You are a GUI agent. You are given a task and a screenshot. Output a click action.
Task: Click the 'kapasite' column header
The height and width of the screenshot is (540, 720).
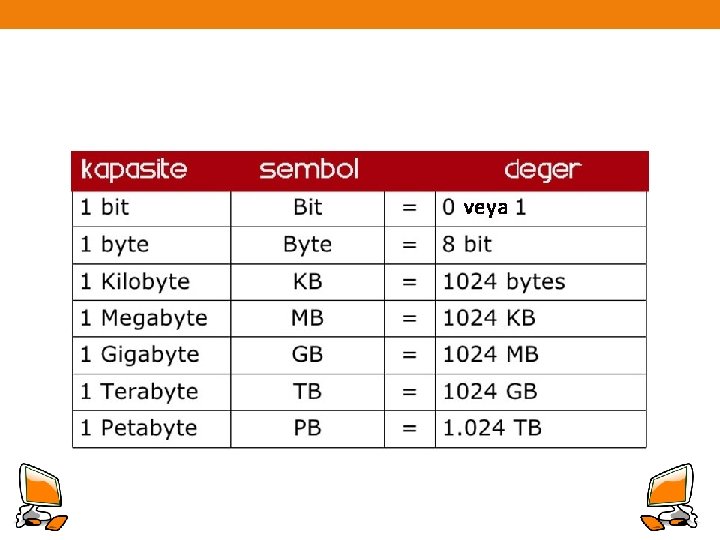click(134, 169)
